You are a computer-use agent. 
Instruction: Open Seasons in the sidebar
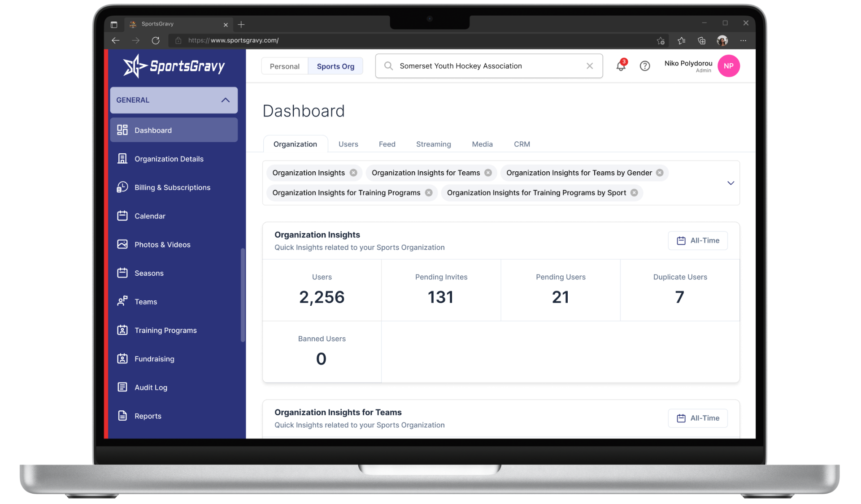point(174,273)
